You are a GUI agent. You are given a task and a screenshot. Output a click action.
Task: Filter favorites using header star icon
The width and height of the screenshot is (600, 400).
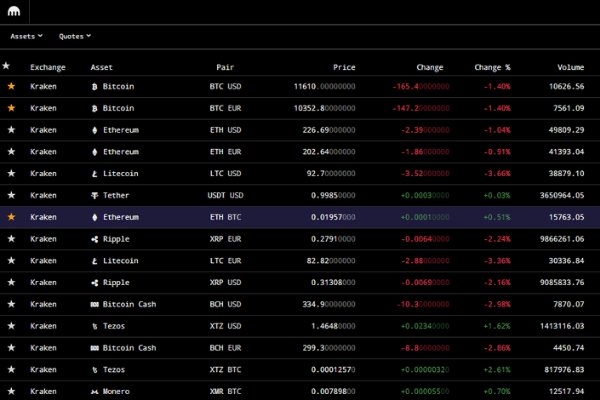pos(6,66)
